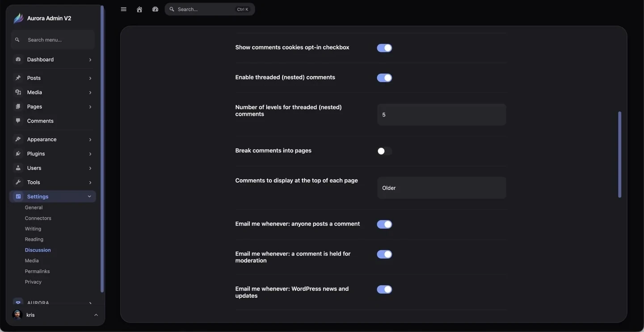
Task: Click the AURORA section icon
Action: [x=18, y=303]
